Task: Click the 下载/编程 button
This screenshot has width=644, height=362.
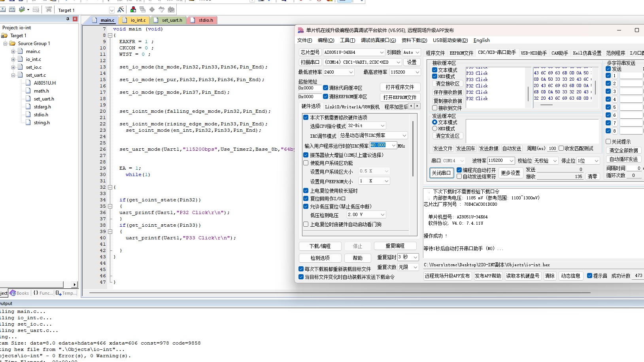Action: tap(320, 246)
